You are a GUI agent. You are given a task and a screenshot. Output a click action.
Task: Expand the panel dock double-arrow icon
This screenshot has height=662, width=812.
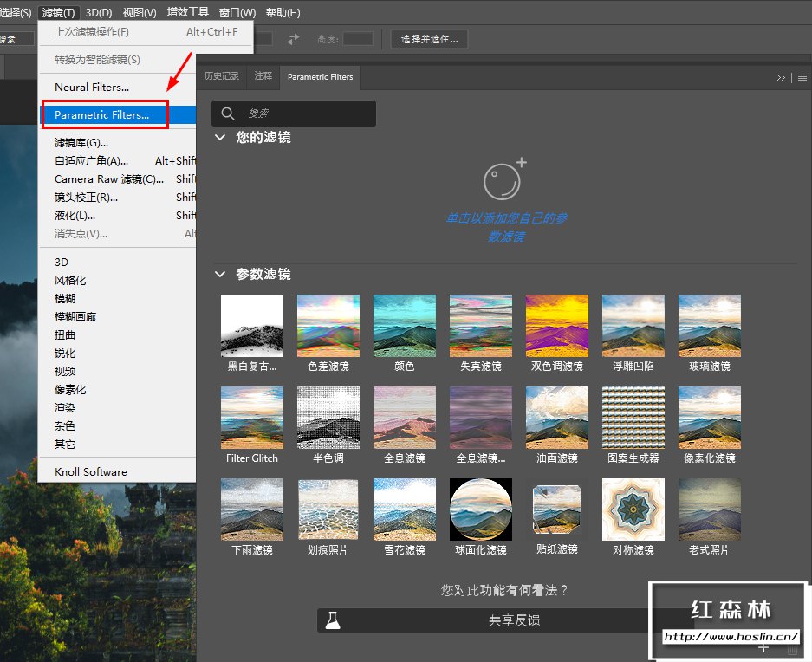[781, 78]
